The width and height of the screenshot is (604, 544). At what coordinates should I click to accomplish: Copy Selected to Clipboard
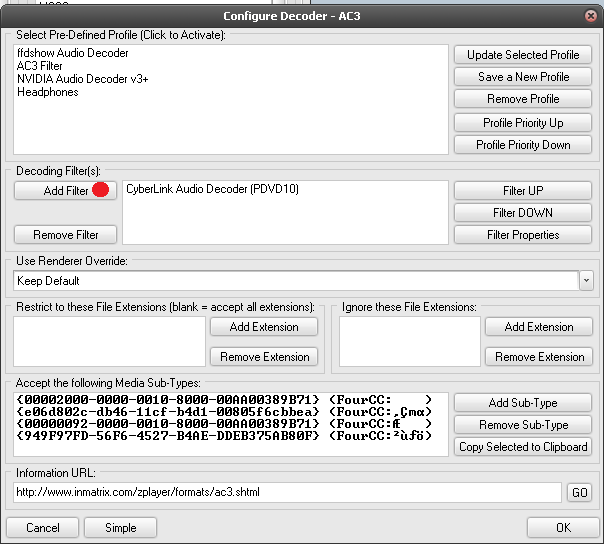(x=522, y=447)
